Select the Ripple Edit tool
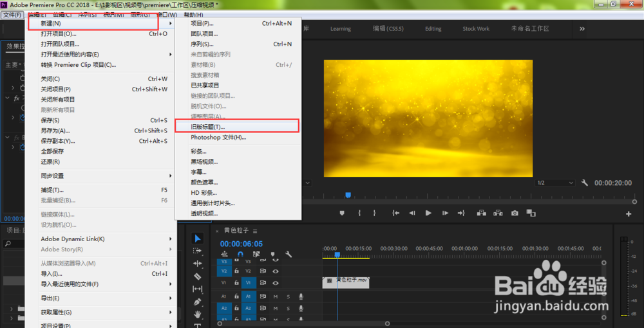 [x=198, y=264]
